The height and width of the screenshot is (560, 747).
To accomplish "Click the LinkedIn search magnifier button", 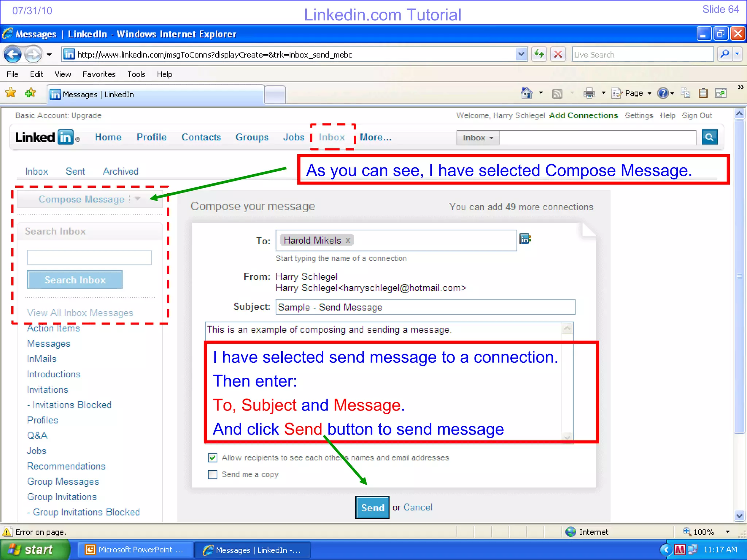I will 709,137.
